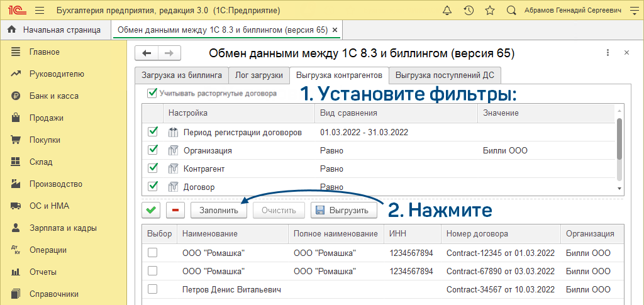Image resolution: width=644 pixels, height=305 pixels.
Task: Close the exchange form with x at right
Action: (x=627, y=53)
